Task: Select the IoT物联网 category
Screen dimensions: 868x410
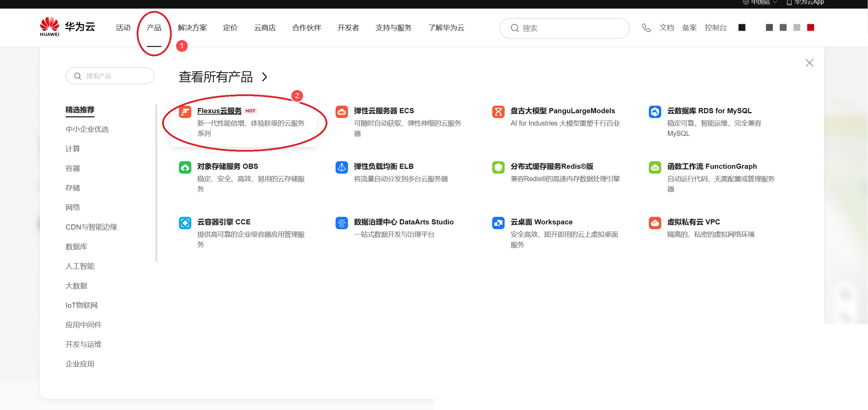Action: coord(82,305)
